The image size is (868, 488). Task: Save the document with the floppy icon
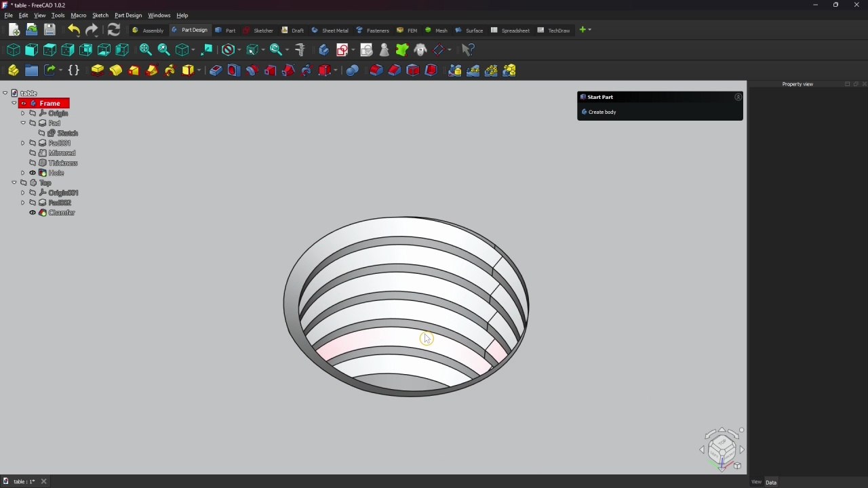tap(50, 30)
